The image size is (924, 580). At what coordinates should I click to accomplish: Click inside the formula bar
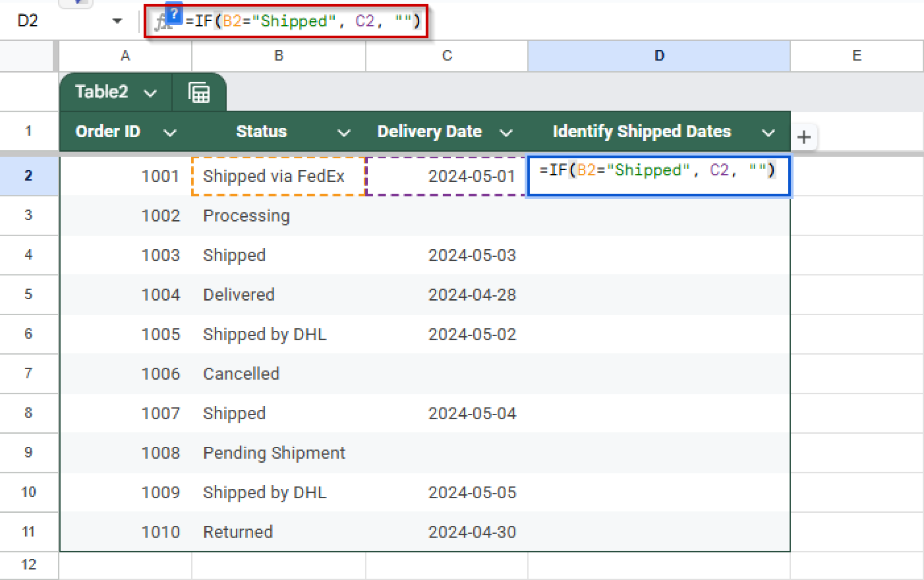click(x=302, y=20)
